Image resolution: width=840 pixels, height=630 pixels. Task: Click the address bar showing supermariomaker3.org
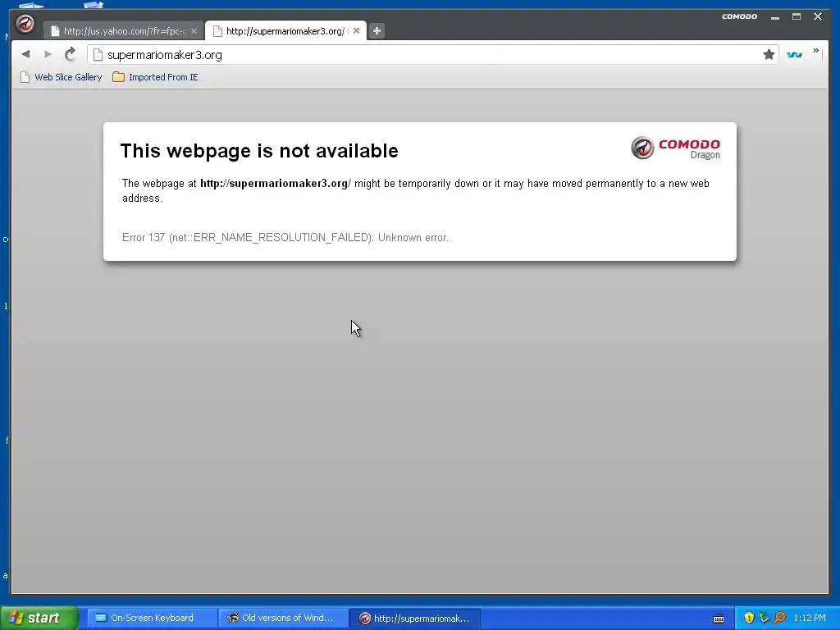[431, 55]
